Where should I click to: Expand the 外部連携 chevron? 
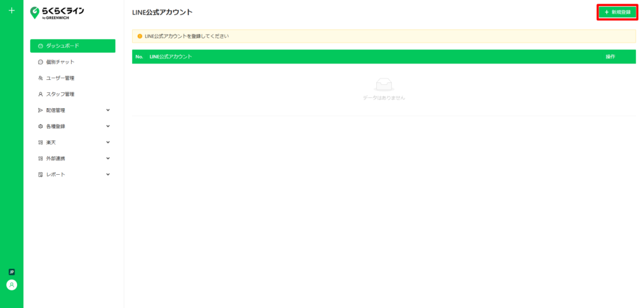click(108, 158)
